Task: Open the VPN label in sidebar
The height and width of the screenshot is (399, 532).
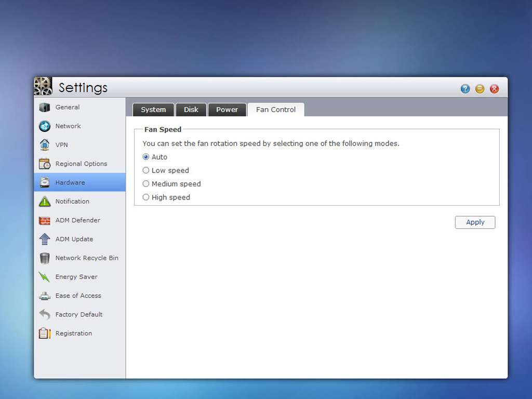Action: click(62, 145)
